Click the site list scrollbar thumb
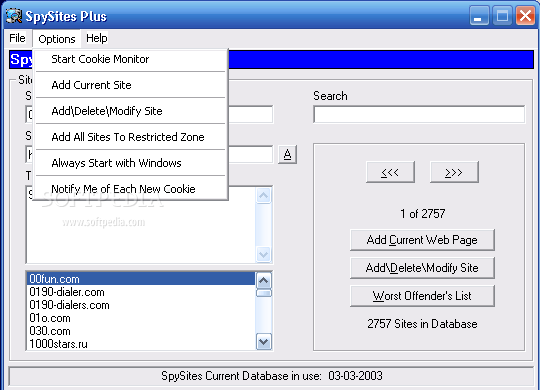The image size is (540, 390). coord(264,293)
